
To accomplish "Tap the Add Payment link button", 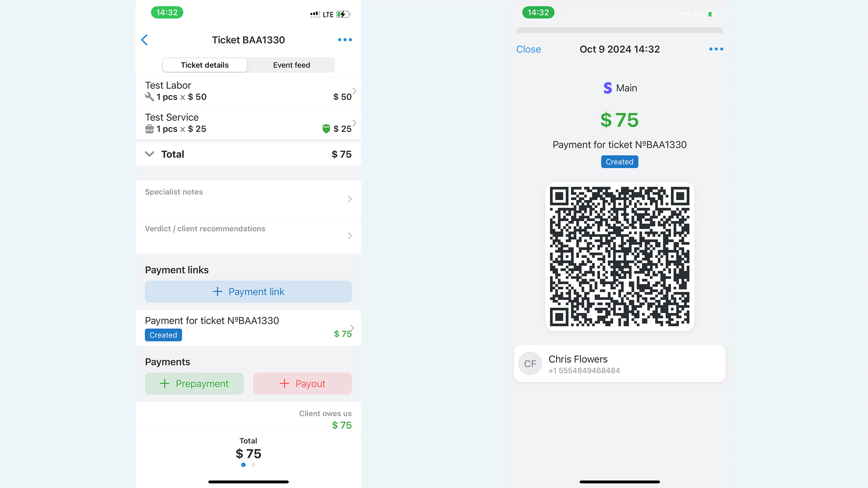I will pos(248,291).
